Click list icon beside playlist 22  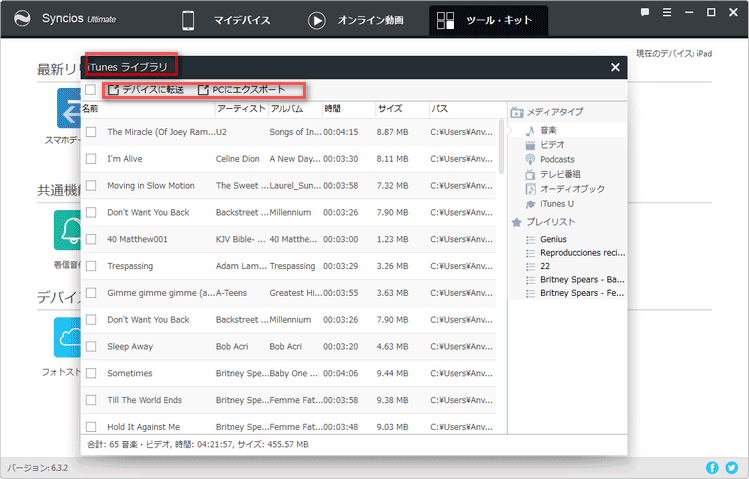click(x=530, y=266)
